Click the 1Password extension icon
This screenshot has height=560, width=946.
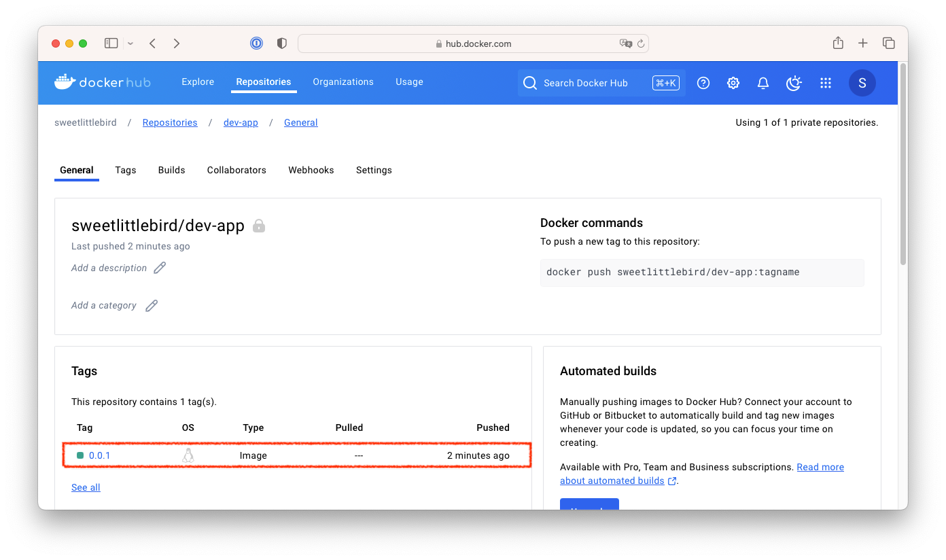256,43
